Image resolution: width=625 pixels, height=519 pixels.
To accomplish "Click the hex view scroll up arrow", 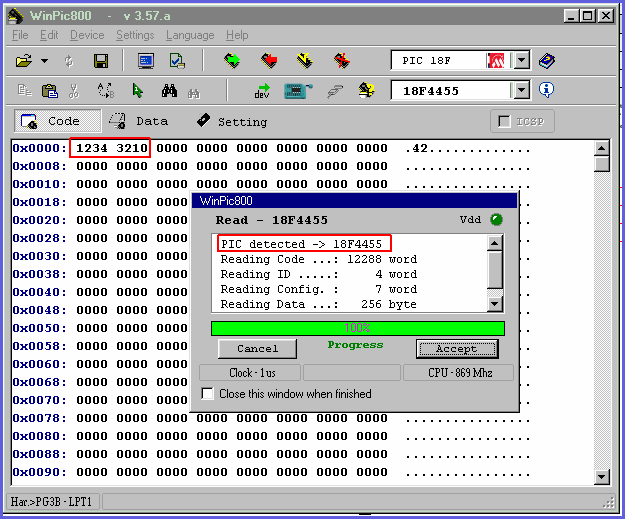I will [601, 148].
